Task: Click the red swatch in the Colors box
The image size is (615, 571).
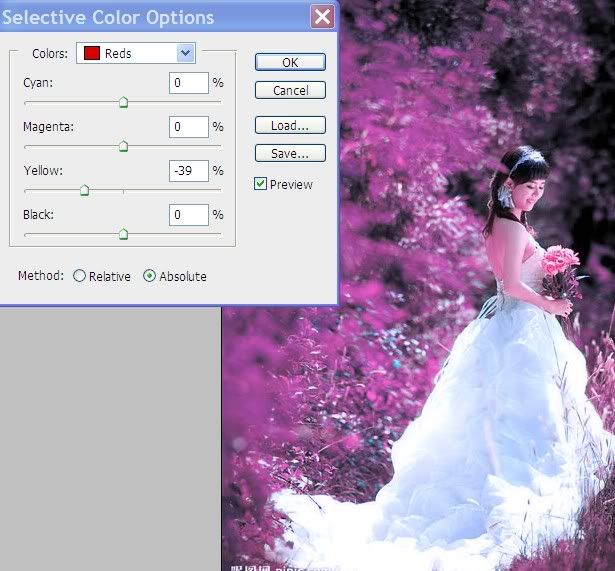Action: click(91, 53)
